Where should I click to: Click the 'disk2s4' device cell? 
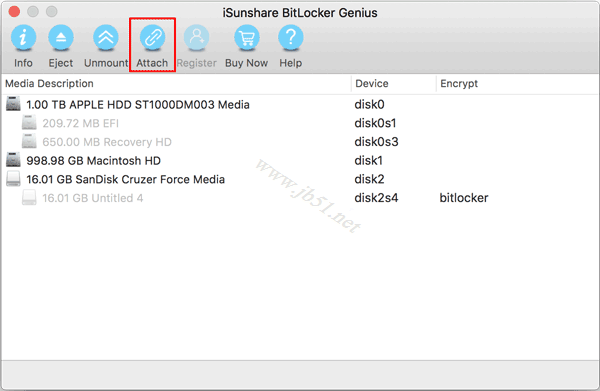(x=376, y=198)
